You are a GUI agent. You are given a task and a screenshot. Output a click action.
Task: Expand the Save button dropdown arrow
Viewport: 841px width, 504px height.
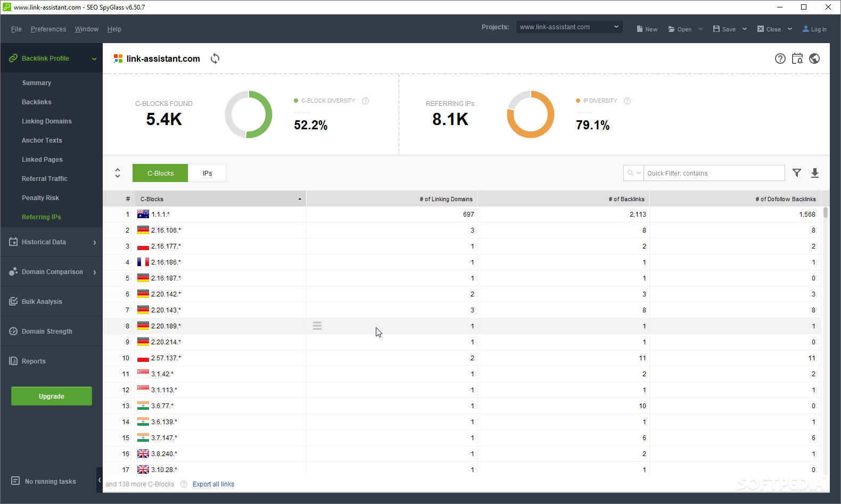745,29
